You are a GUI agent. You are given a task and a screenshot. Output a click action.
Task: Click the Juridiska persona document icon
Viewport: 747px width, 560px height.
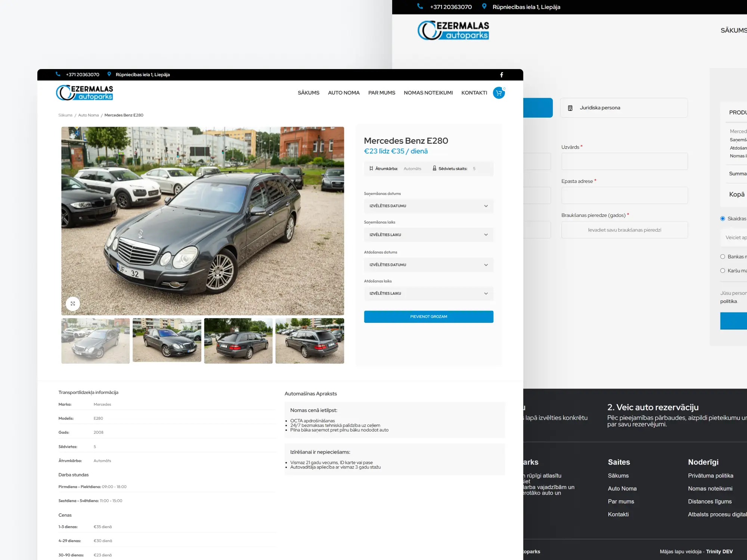click(570, 108)
